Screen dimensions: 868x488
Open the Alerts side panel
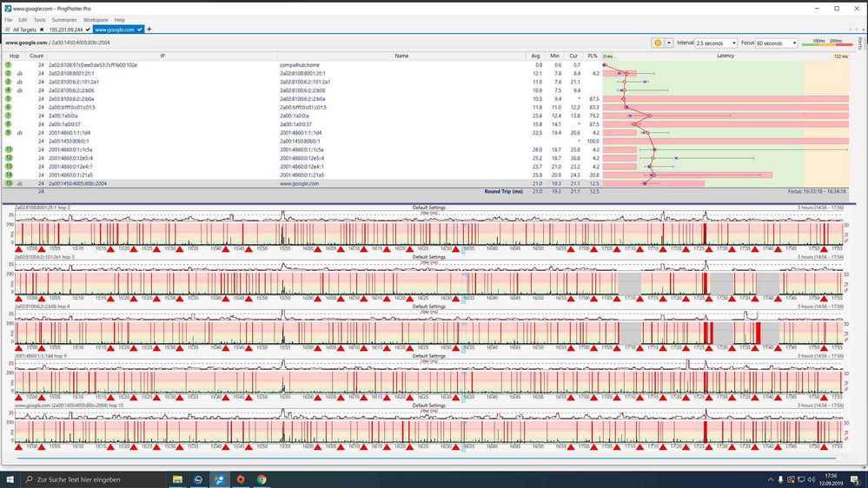pos(860,43)
